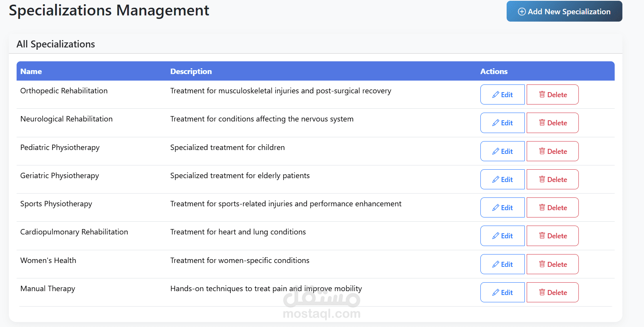Click the Name column header
Image resolution: width=644 pixels, height=327 pixels.
coord(31,71)
